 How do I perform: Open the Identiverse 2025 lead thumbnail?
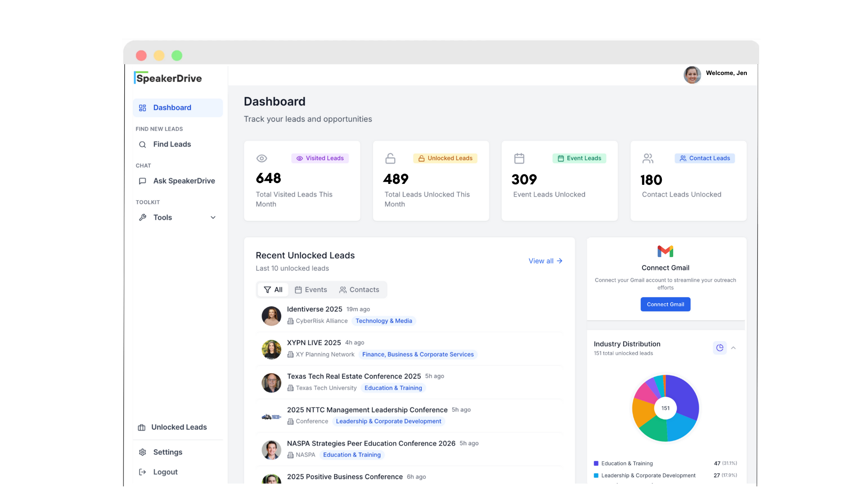coord(271,316)
